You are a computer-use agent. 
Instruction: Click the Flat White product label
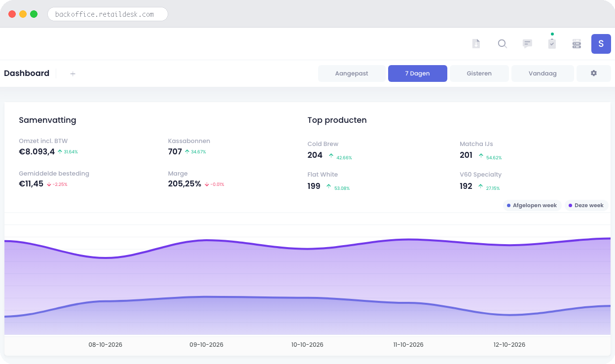pos(323,175)
